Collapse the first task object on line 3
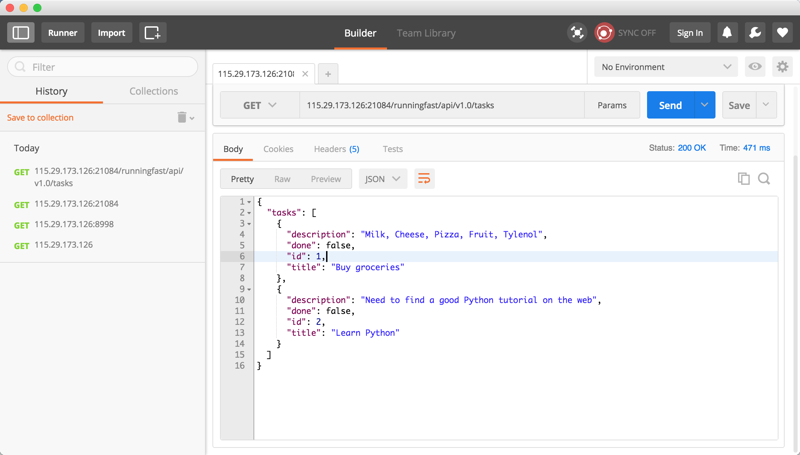Screen dimensions: 800x455 tap(249, 224)
